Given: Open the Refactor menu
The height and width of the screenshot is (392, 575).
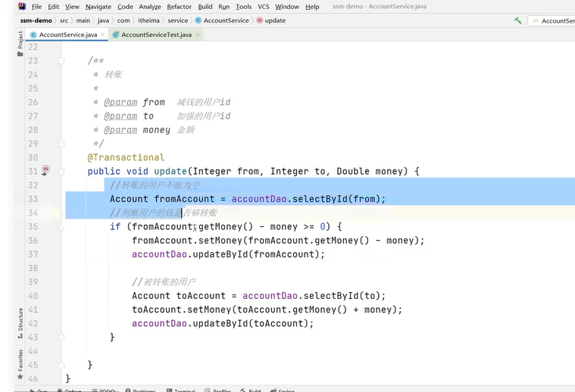Looking at the screenshot, I should [179, 7].
